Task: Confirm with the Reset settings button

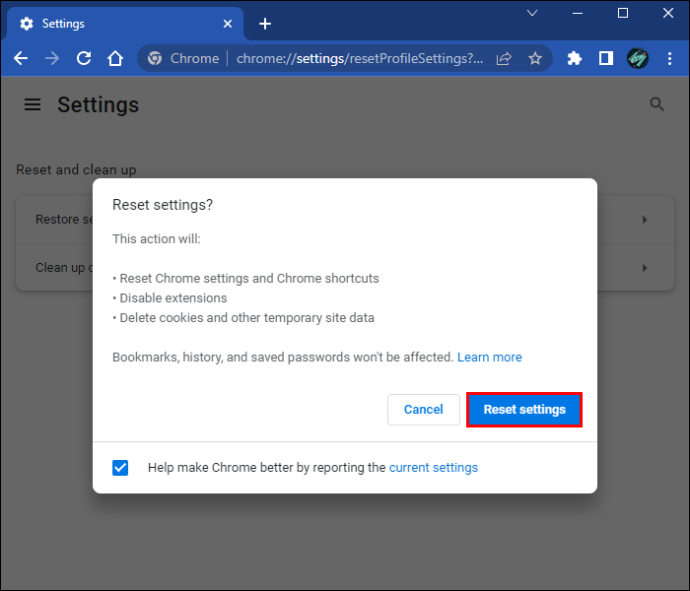Action: 524,409
